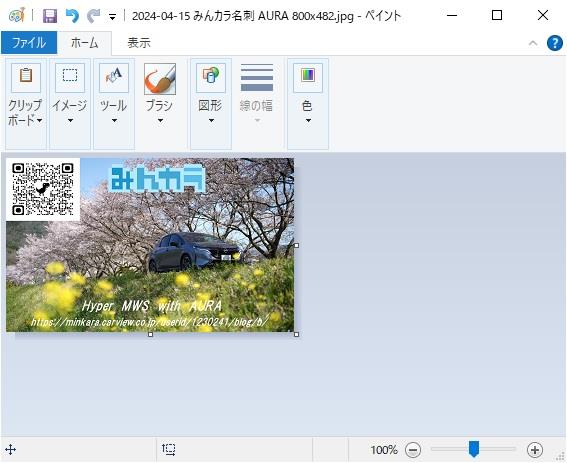
Task: Click the selection size status bar icon
Action: pos(169,450)
